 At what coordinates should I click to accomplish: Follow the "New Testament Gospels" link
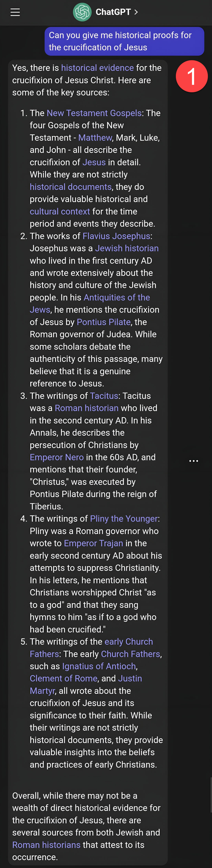[x=94, y=113]
